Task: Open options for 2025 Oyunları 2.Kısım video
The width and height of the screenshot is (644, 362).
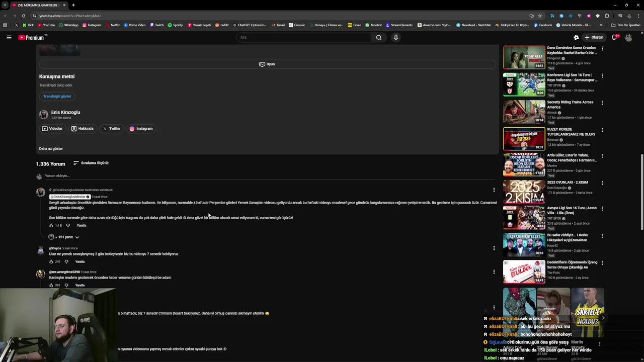Action: tap(602, 183)
